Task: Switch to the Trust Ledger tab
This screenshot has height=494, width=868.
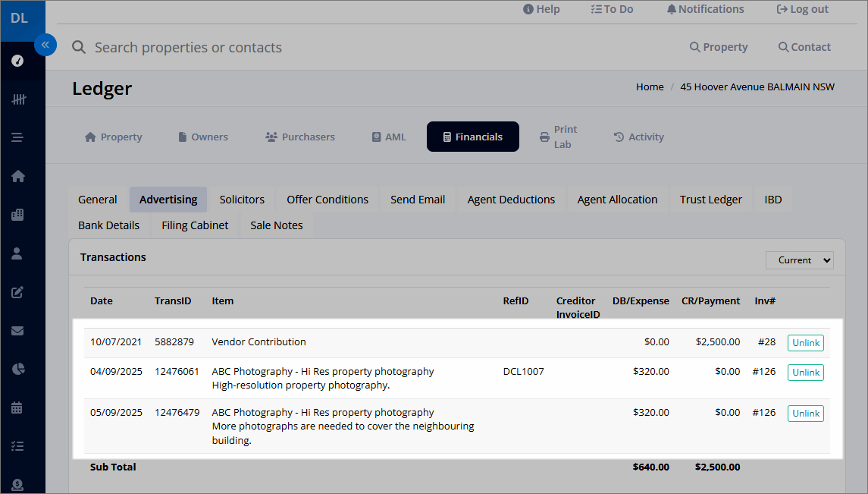Action: [711, 200]
